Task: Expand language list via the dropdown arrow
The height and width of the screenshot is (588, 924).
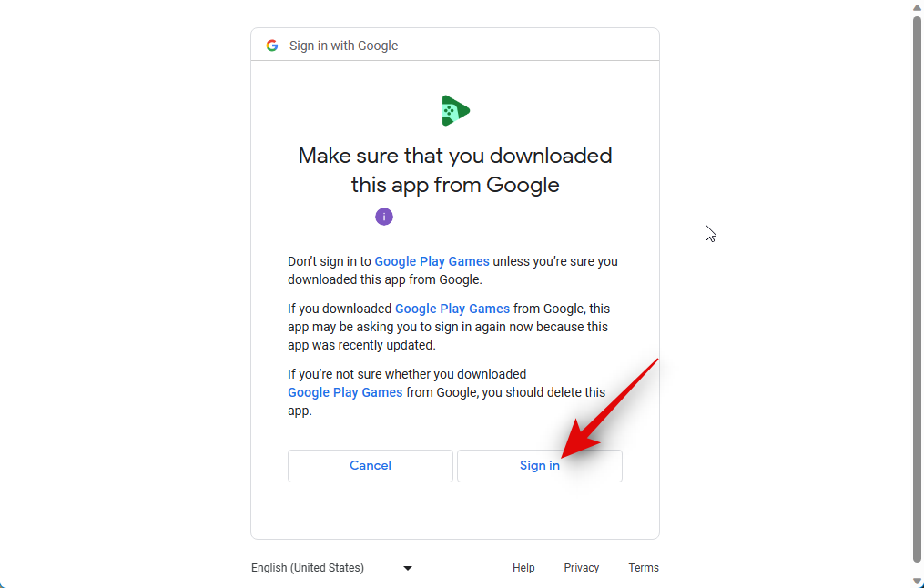Action: [407, 569]
